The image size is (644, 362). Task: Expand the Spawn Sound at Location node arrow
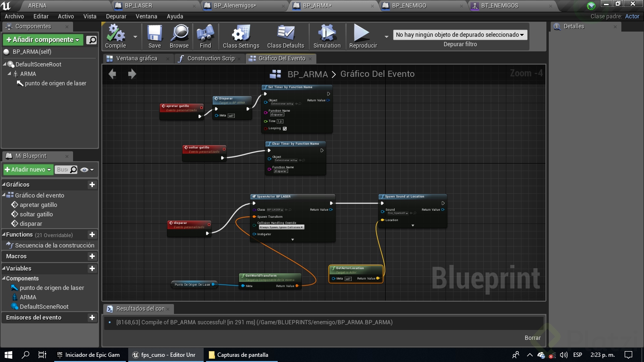point(413,226)
